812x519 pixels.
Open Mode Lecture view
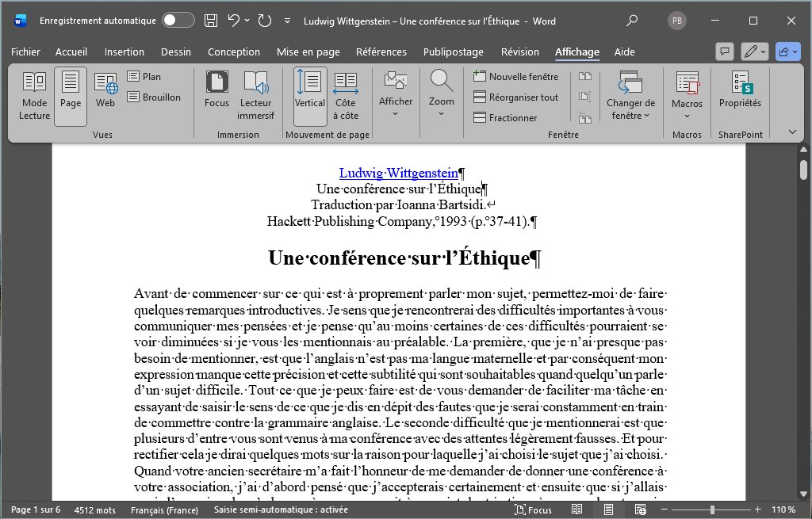[x=34, y=96]
